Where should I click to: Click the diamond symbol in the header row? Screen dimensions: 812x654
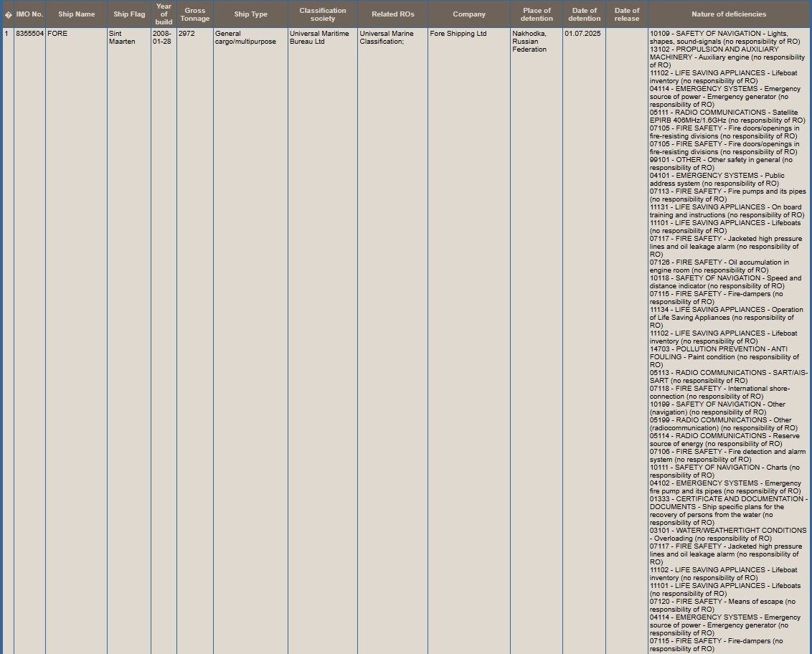[8, 14]
